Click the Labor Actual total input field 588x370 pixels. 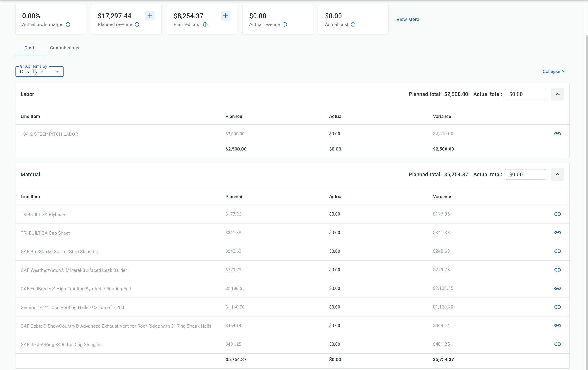click(x=525, y=94)
